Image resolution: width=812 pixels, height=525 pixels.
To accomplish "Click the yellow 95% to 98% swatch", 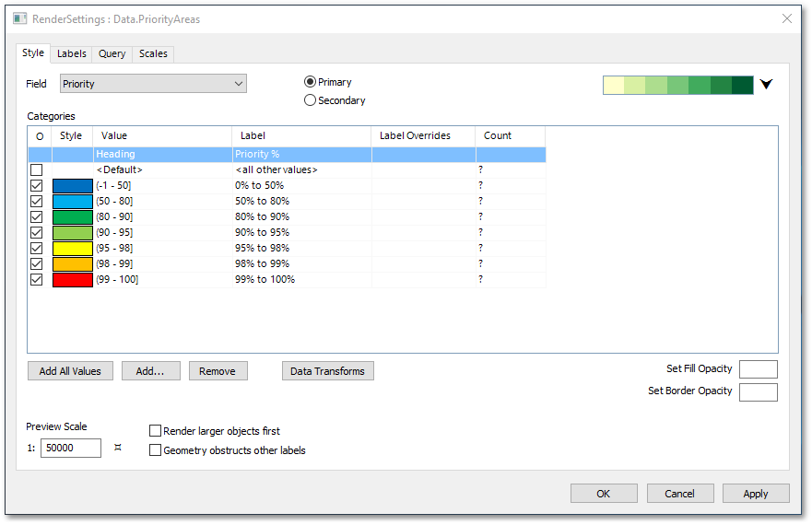I will pos(73,249).
